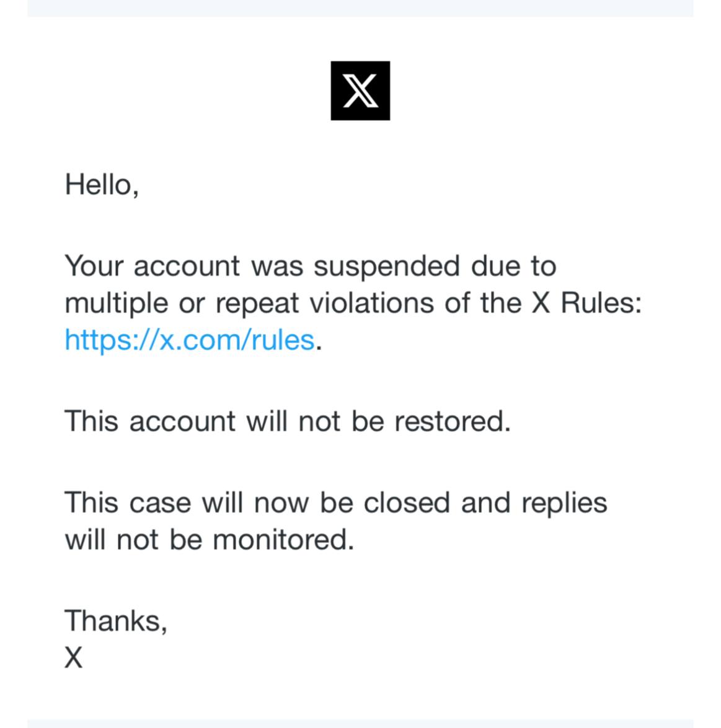The height and width of the screenshot is (728, 721).
Task: Click the gray bar above the email
Action: coord(360,8)
